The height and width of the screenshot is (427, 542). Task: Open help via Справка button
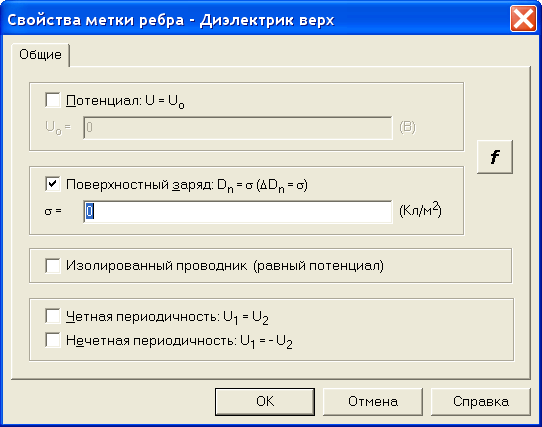(x=480, y=401)
